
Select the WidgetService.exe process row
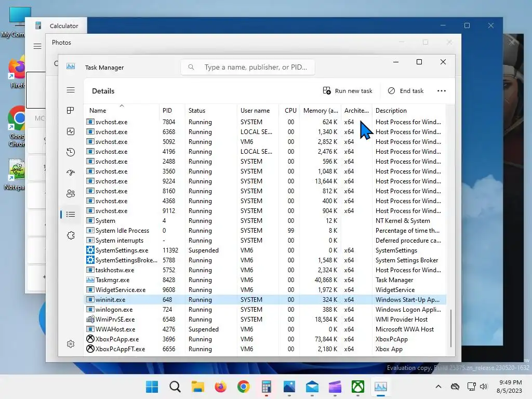point(265,290)
